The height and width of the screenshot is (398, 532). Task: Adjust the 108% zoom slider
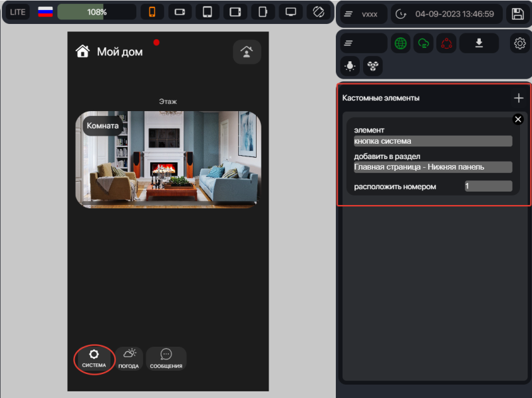pos(96,12)
